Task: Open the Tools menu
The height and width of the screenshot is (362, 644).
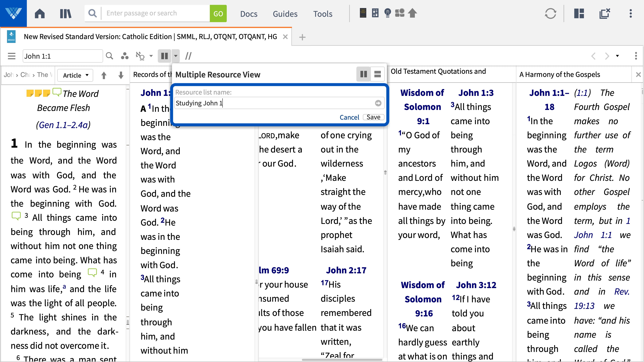Action: click(x=323, y=14)
